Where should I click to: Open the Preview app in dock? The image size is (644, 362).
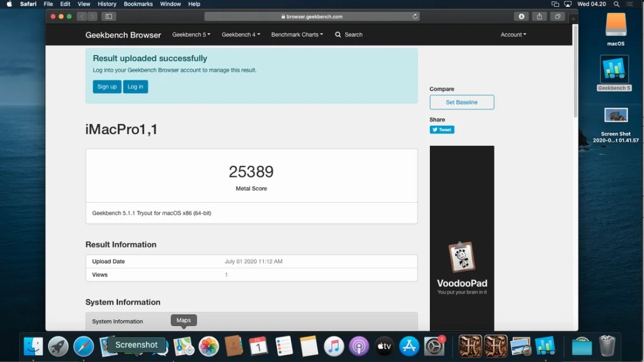pos(521,346)
